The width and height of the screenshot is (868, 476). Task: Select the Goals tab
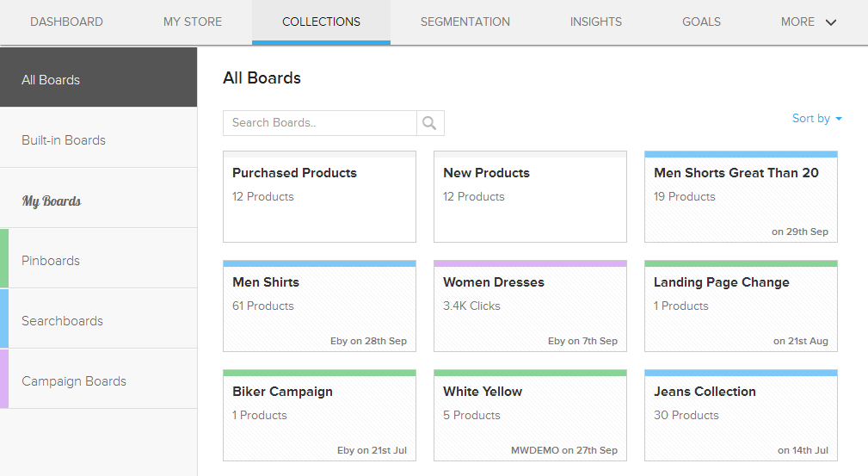tap(701, 22)
